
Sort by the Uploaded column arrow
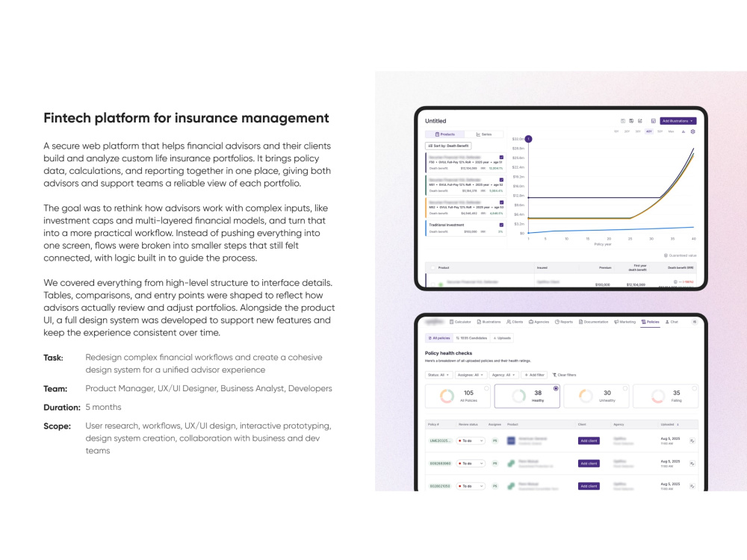[x=678, y=424]
